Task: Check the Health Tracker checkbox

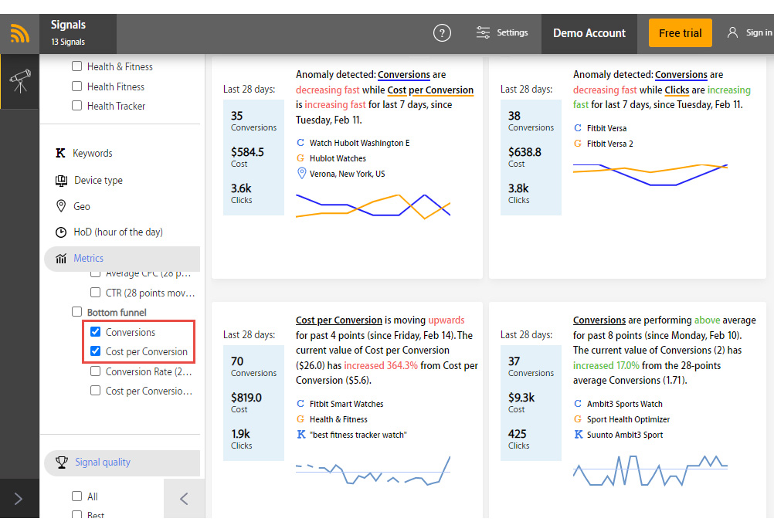Action: (x=77, y=106)
